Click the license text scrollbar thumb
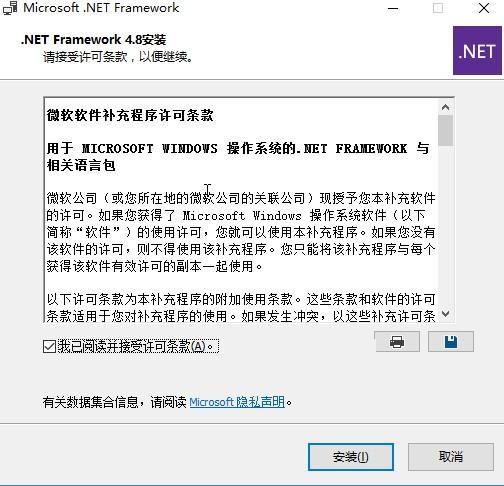Viewport: 504px width, 486px height. [x=446, y=130]
